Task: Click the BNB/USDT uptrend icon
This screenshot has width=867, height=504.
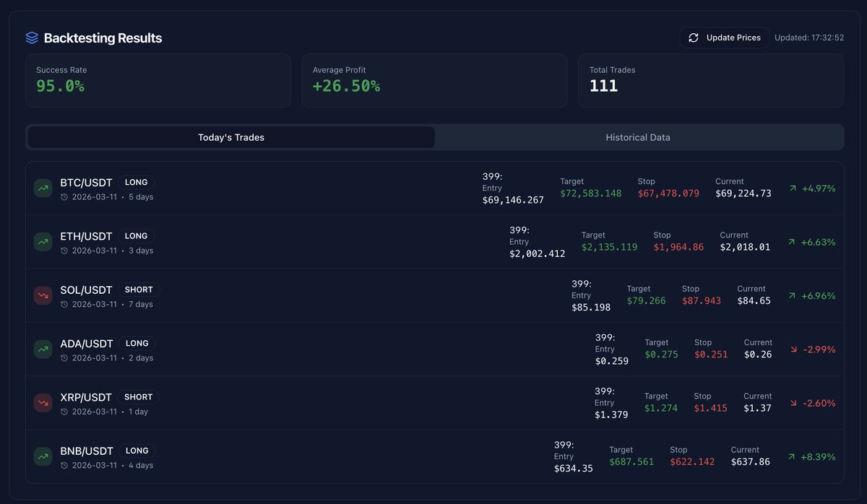Action: (x=43, y=456)
